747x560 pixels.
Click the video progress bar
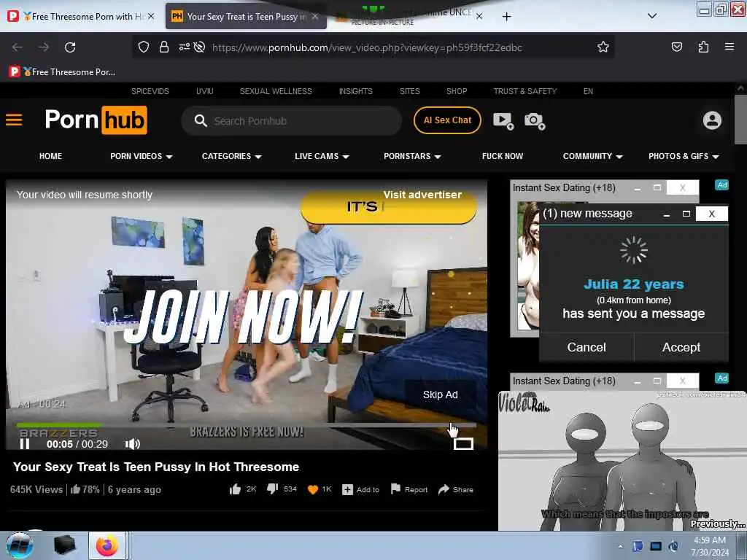click(x=246, y=425)
